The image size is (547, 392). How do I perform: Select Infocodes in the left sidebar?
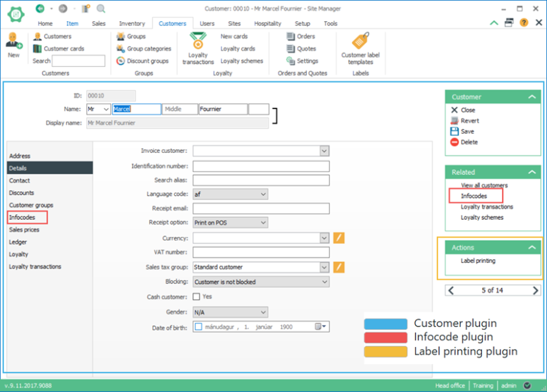point(22,218)
